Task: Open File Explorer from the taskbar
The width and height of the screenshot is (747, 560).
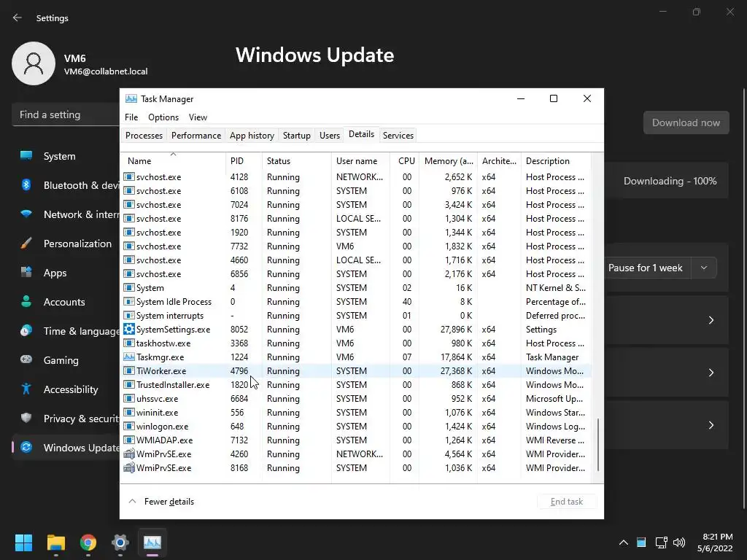Action: pyautogui.click(x=55, y=542)
